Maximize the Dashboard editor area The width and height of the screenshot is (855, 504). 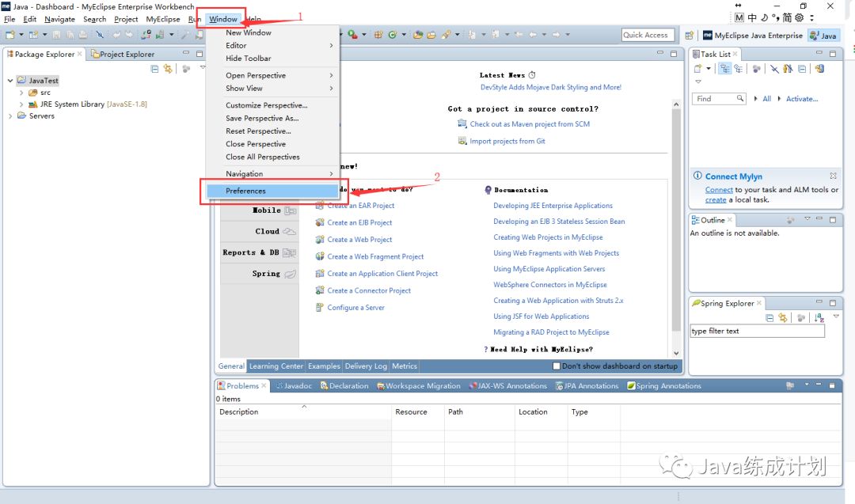[x=674, y=54]
